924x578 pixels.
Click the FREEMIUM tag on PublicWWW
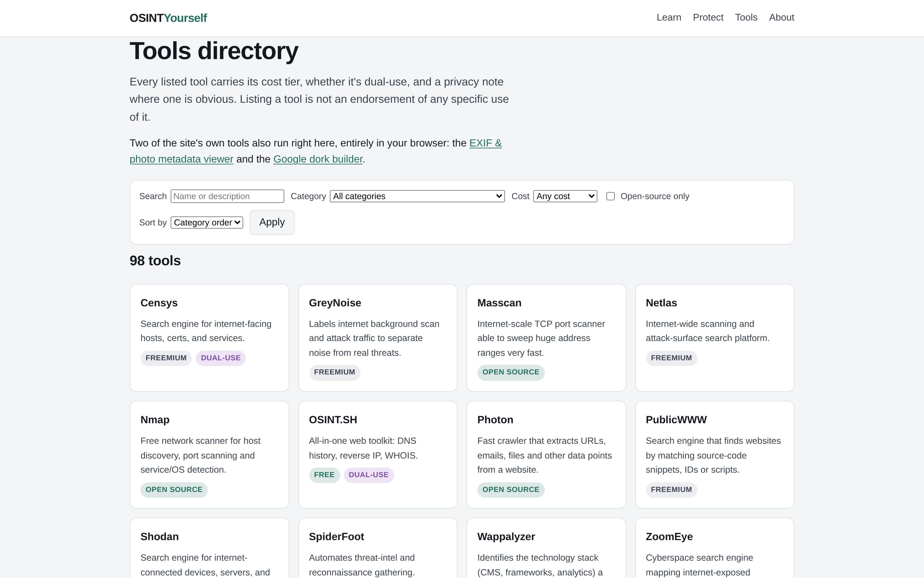671,490
